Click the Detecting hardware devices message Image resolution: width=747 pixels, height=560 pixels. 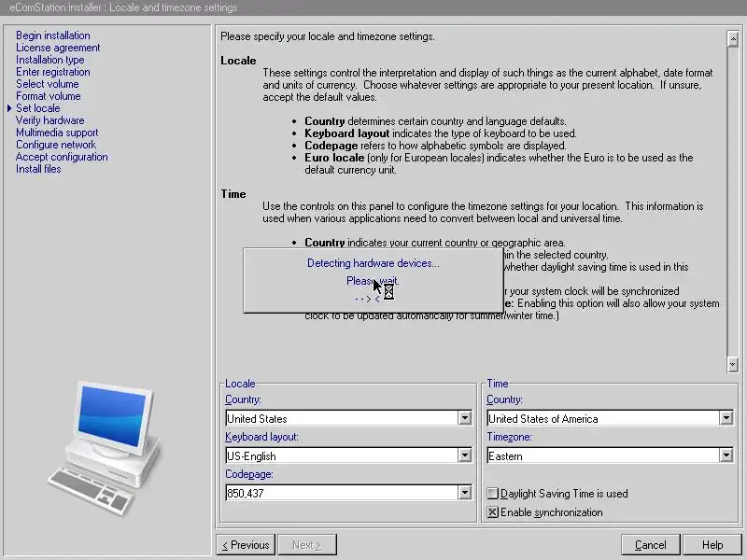(373, 263)
